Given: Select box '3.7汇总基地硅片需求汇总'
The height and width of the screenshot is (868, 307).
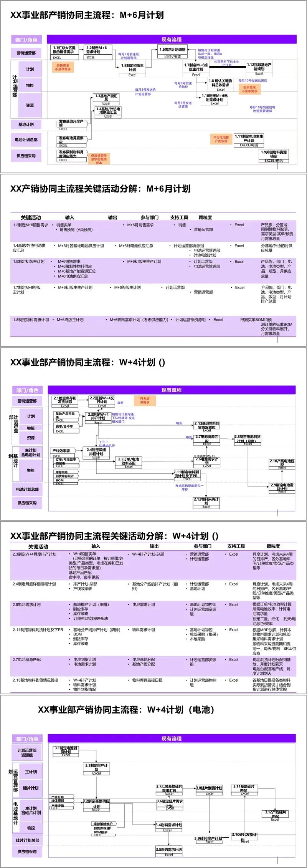Looking at the screenshot, I should tap(169, 790).
